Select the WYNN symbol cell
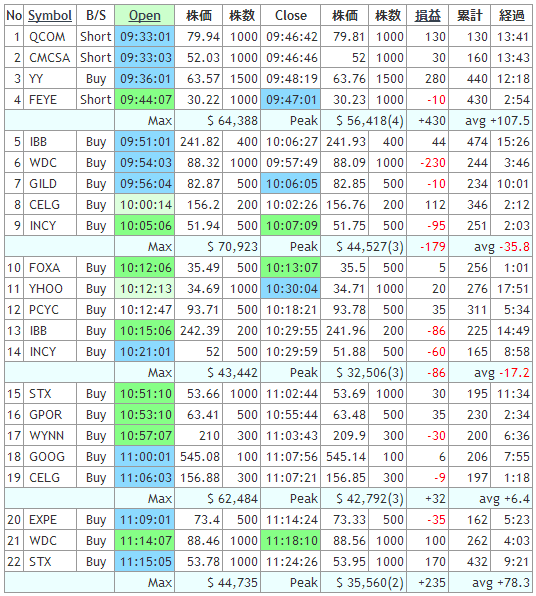The image size is (536, 596). 50,436
